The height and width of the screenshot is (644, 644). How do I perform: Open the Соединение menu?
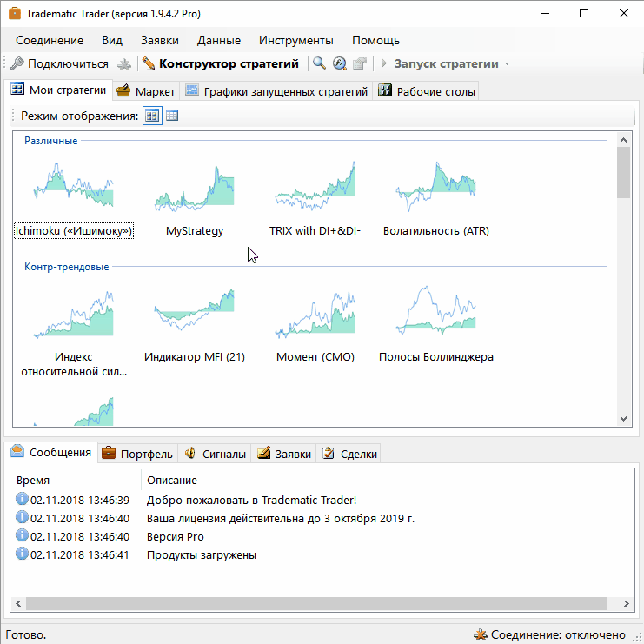click(x=50, y=40)
